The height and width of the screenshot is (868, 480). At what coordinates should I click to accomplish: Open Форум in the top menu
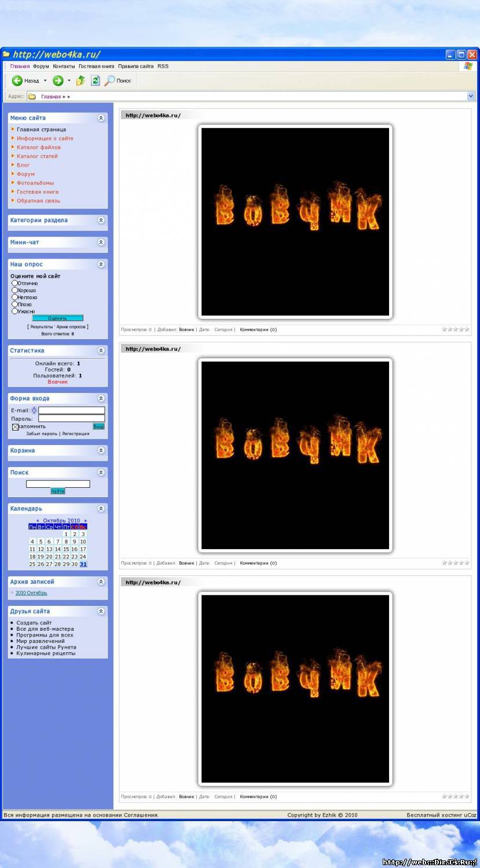point(41,67)
